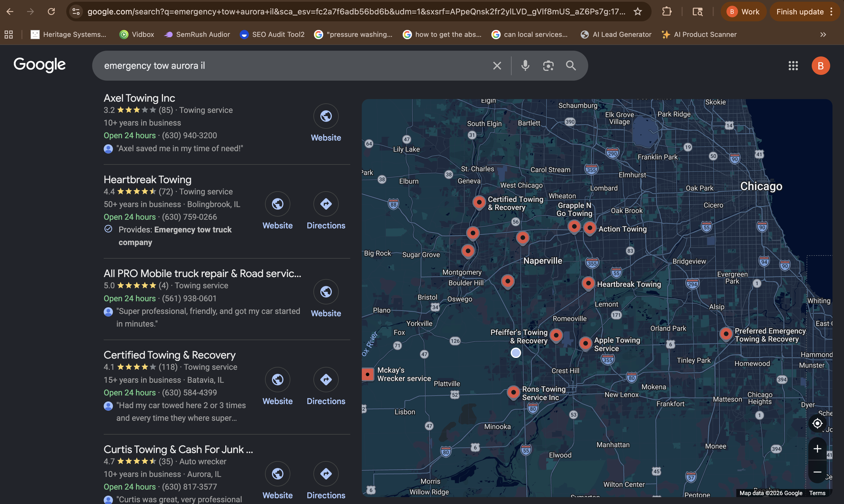The height and width of the screenshot is (504, 844).
Task: Select Action Towing map pin
Action: click(590, 228)
